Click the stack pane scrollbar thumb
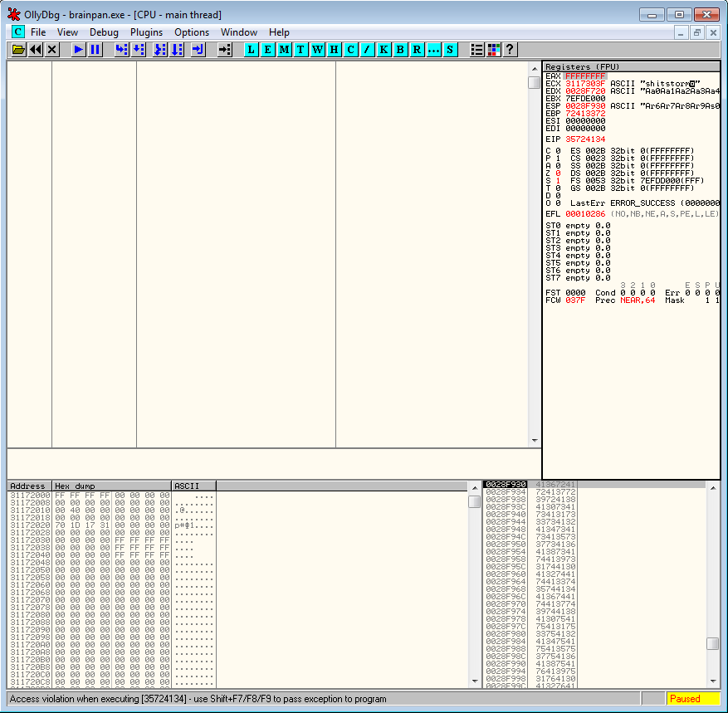Screen dimensions: 728x713 click(713, 644)
